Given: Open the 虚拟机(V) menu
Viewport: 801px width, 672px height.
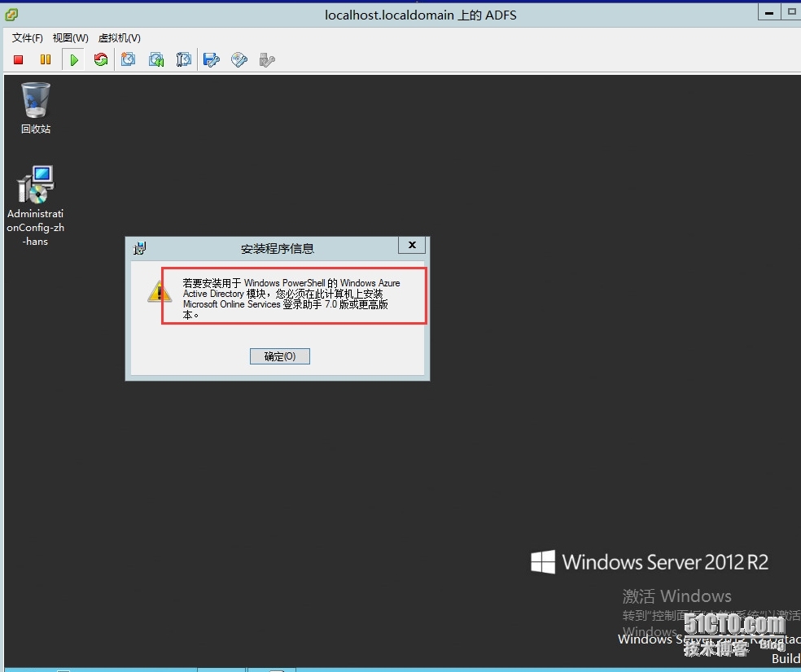Looking at the screenshot, I should point(120,37).
